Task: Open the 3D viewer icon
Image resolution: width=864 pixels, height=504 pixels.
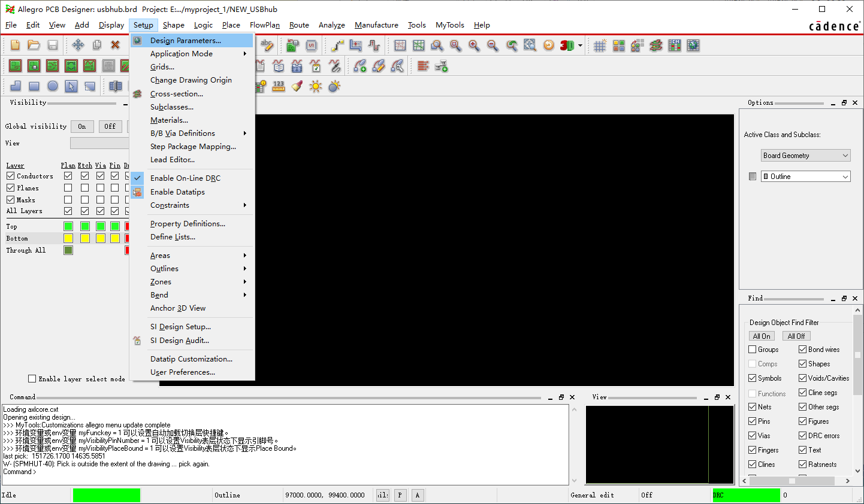Action: (x=567, y=45)
